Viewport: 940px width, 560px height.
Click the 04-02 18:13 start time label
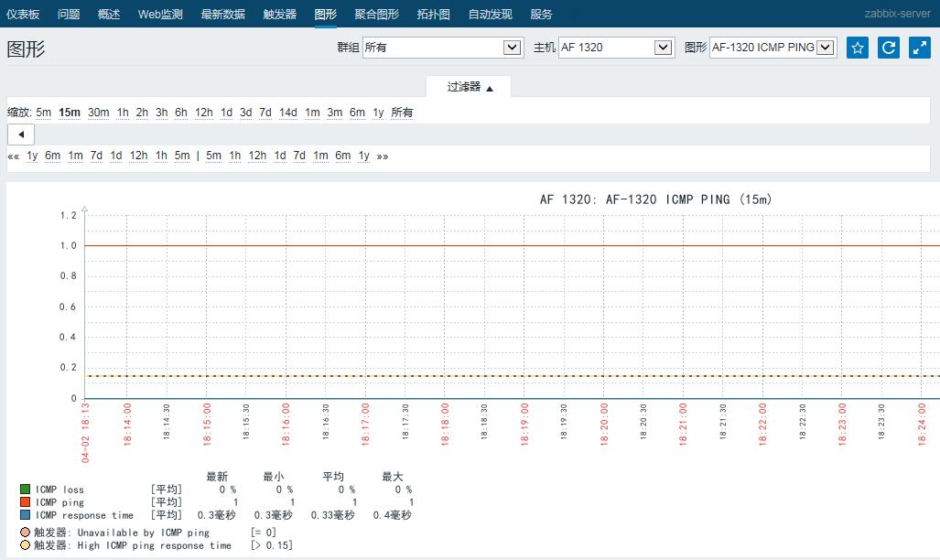coord(85,432)
